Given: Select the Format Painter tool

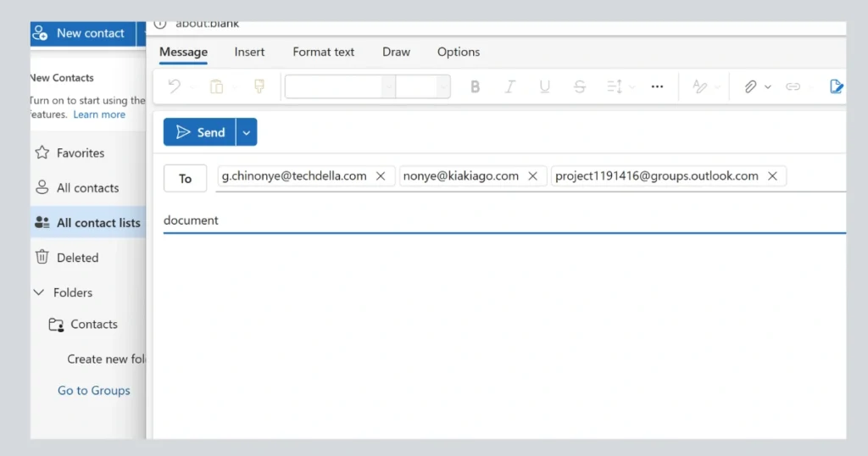Looking at the screenshot, I should tap(259, 86).
